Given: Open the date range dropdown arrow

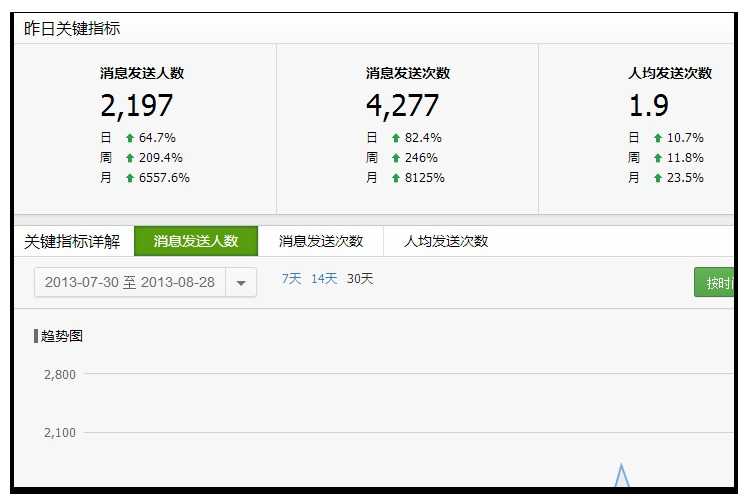Looking at the screenshot, I should point(241,283).
